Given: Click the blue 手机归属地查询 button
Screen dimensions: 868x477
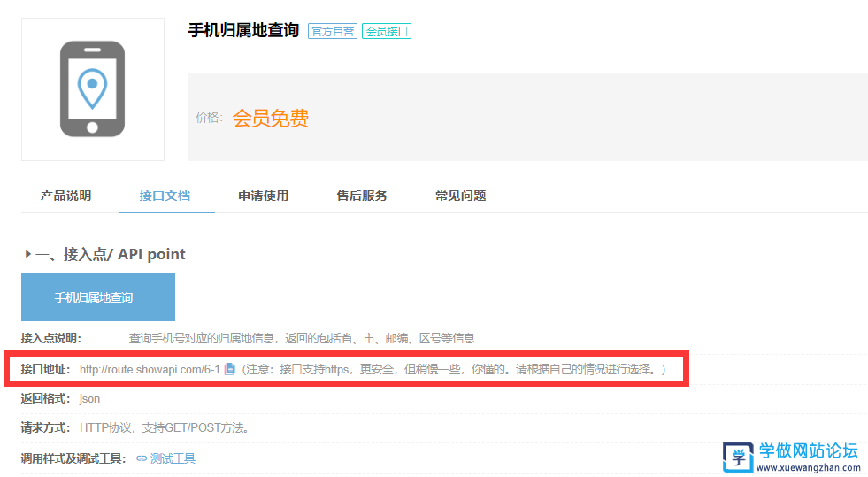Looking at the screenshot, I should tap(98, 297).
